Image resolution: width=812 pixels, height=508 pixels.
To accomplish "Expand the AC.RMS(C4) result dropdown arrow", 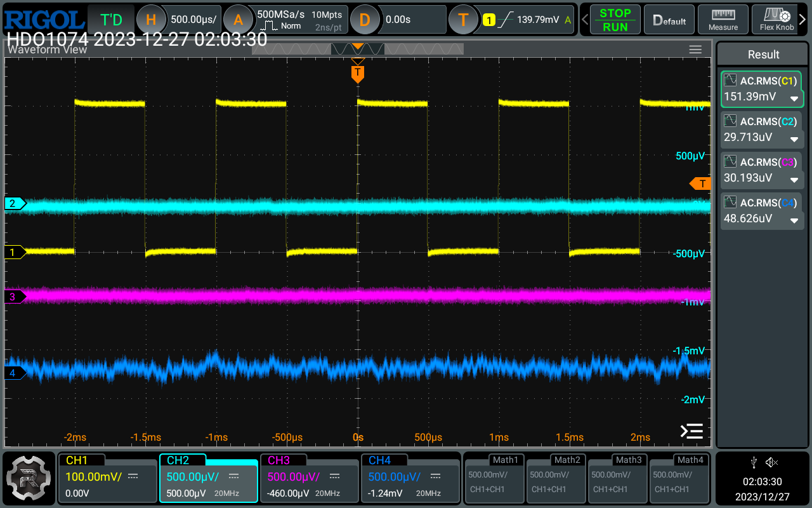I will (x=794, y=220).
